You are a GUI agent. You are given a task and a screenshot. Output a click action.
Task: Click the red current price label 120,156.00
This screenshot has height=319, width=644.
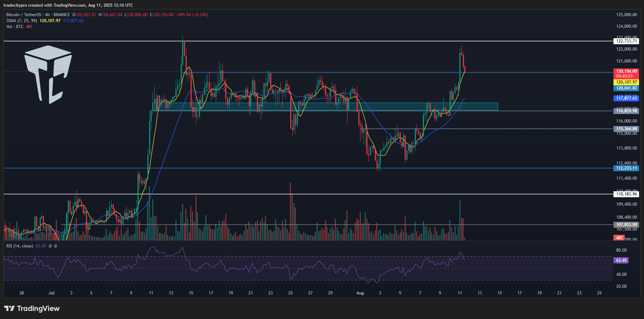pyautogui.click(x=626, y=71)
